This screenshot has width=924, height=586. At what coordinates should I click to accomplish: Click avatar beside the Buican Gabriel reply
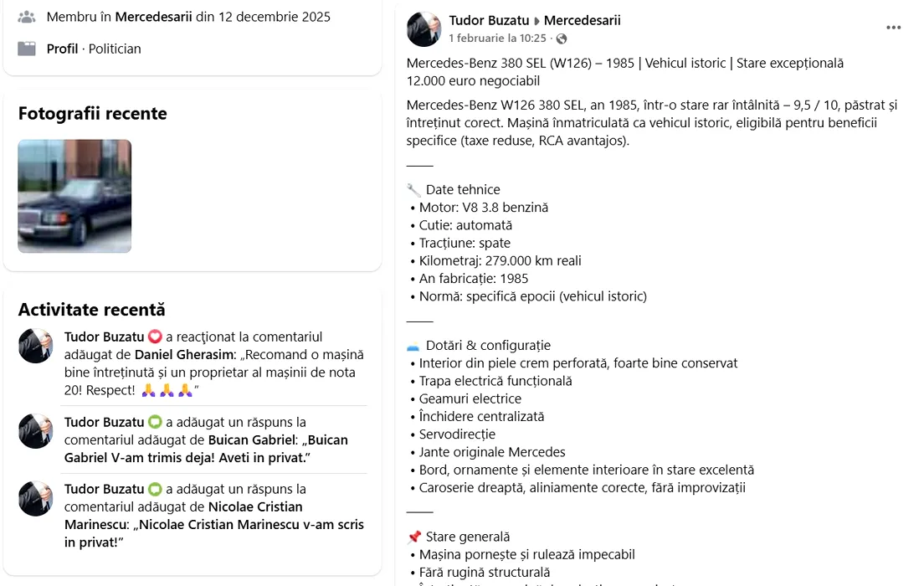pos(36,431)
